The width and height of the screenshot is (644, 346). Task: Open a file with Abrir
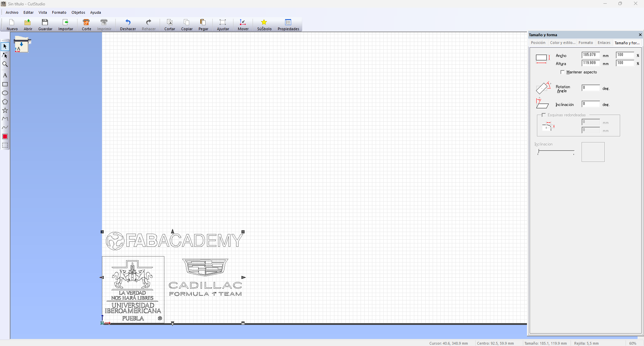point(28,25)
